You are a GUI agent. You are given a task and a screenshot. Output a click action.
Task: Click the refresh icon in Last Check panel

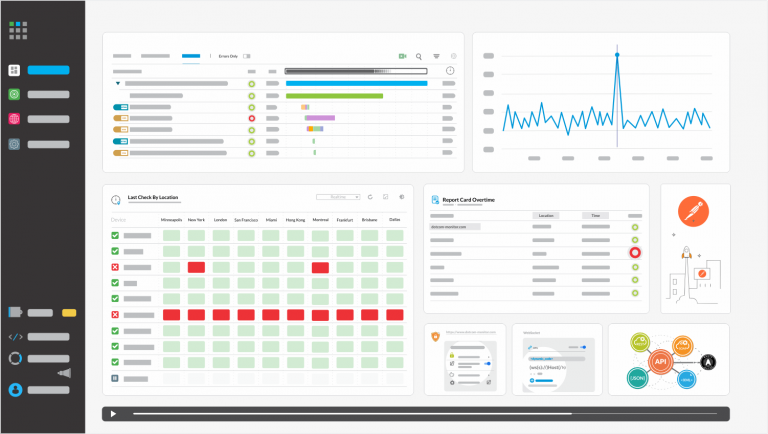[370, 197]
